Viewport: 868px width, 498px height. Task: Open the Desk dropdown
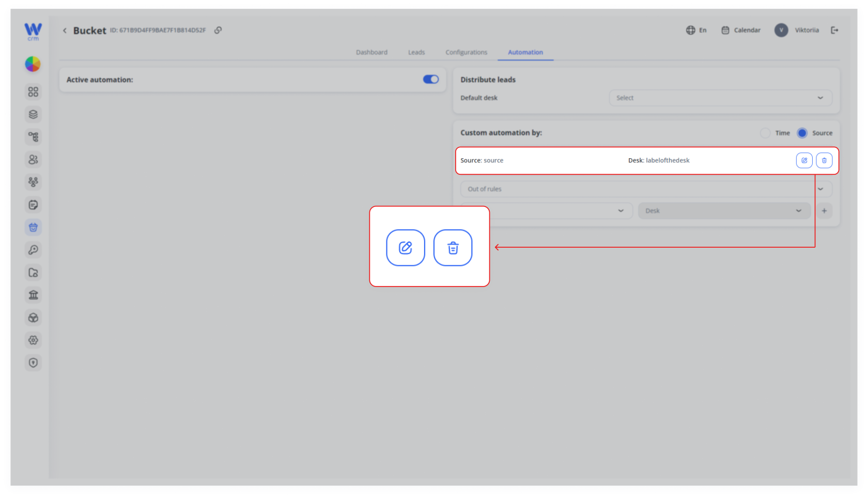pos(724,210)
